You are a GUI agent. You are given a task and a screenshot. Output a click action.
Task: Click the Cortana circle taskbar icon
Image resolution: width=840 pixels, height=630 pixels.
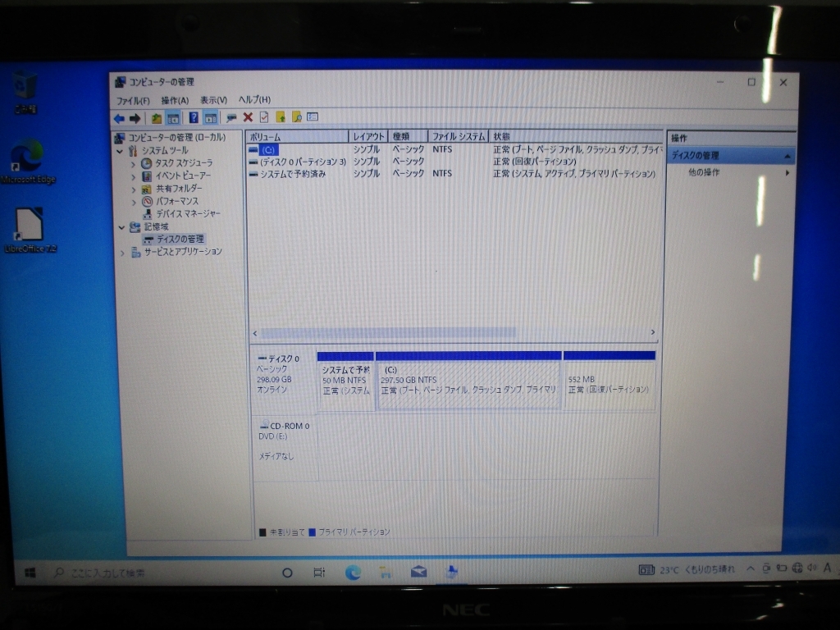click(x=287, y=573)
